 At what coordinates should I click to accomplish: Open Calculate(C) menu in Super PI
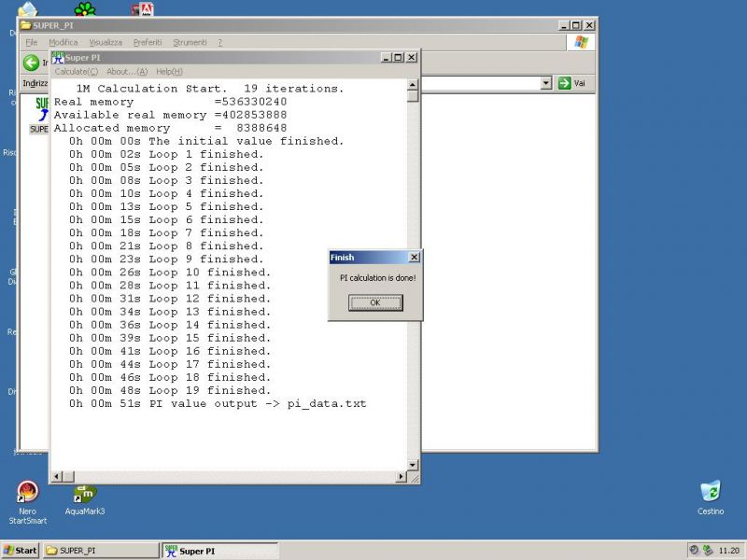click(x=77, y=72)
